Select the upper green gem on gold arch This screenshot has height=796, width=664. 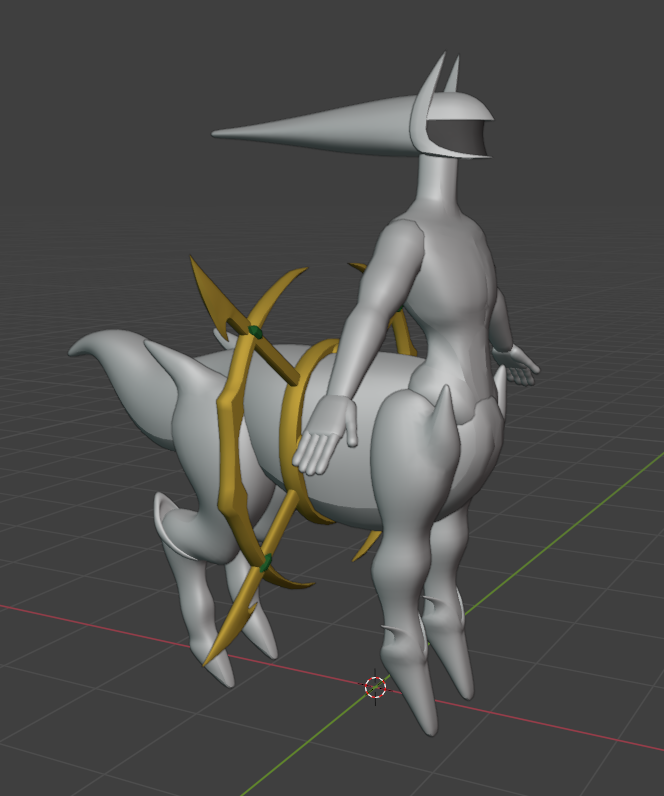[255, 332]
